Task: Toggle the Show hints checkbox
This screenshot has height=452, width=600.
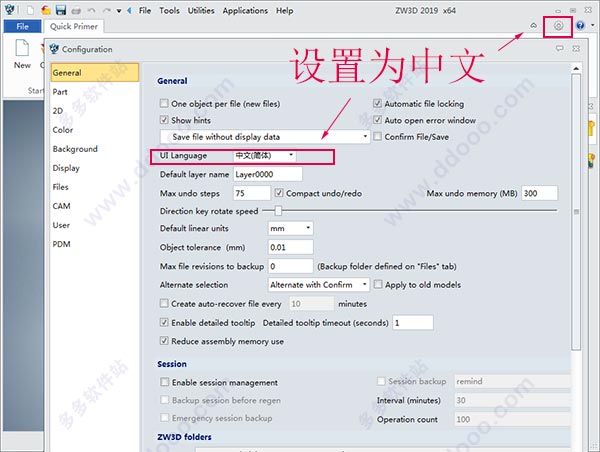Action: [x=164, y=120]
